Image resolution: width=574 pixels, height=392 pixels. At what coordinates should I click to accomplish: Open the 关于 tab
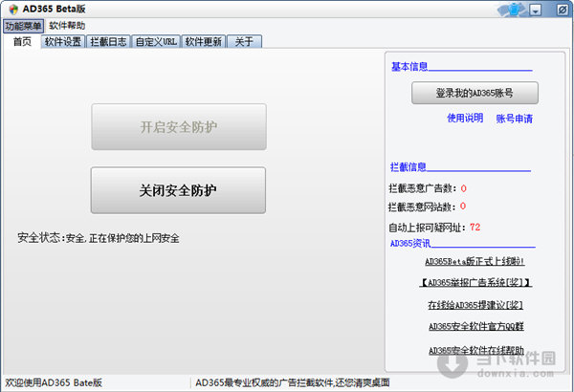(x=244, y=42)
